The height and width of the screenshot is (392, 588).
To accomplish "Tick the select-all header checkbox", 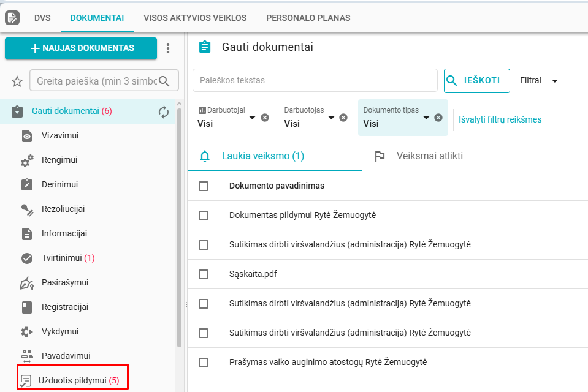I will pos(204,186).
